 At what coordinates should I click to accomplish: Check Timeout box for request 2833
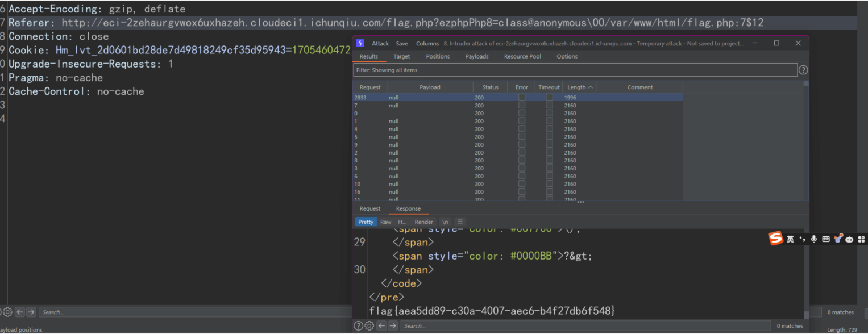click(x=549, y=98)
